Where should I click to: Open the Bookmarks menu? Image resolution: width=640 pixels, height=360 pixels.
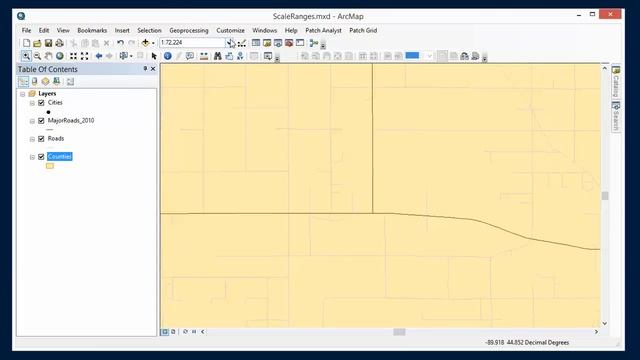click(x=92, y=31)
